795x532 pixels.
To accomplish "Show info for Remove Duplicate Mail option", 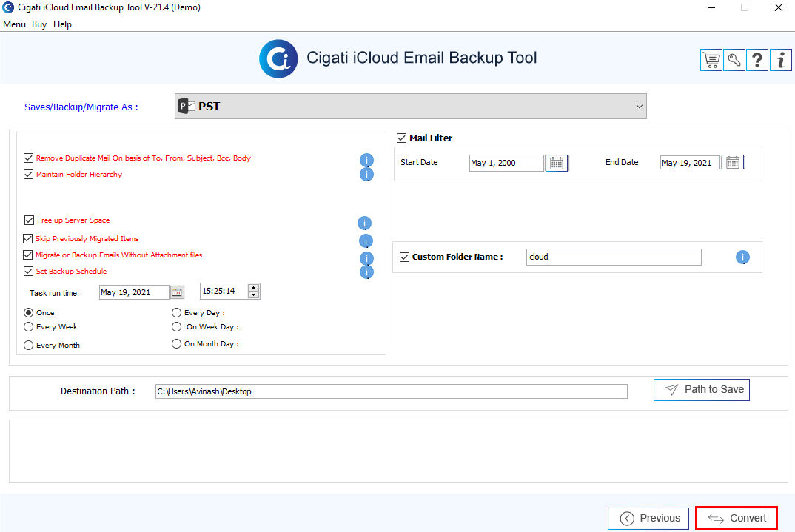I will [366, 160].
